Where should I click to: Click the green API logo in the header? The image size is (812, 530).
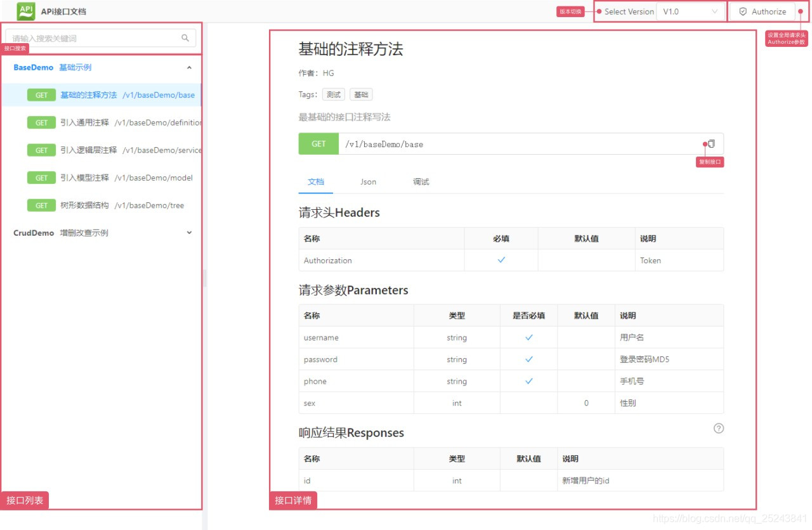click(25, 11)
